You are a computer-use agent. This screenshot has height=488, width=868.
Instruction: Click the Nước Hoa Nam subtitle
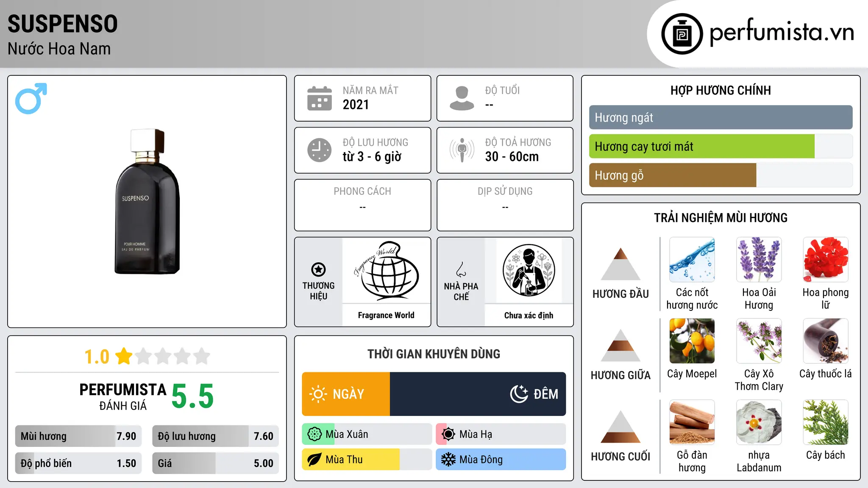click(59, 49)
